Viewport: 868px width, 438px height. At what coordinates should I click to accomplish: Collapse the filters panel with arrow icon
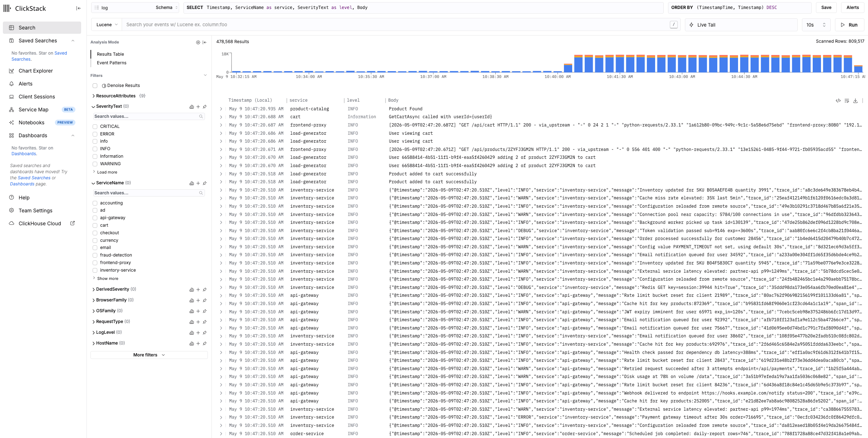pos(205,42)
